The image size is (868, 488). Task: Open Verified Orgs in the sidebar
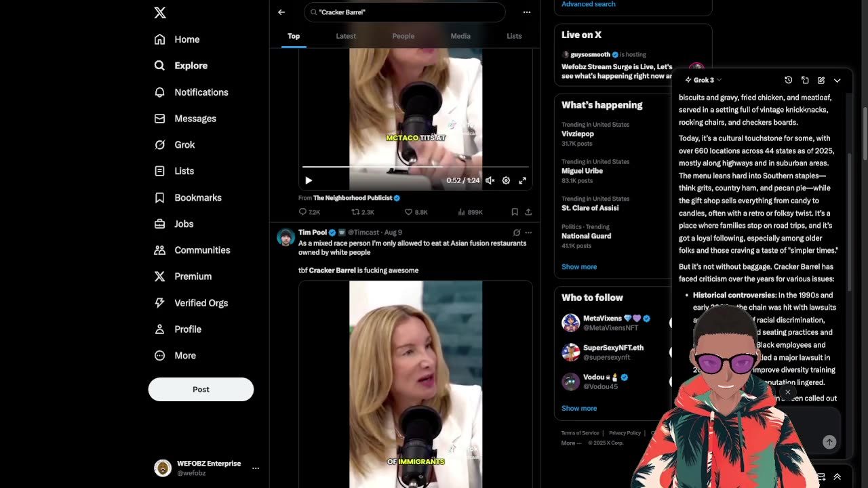tap(191, 303)
